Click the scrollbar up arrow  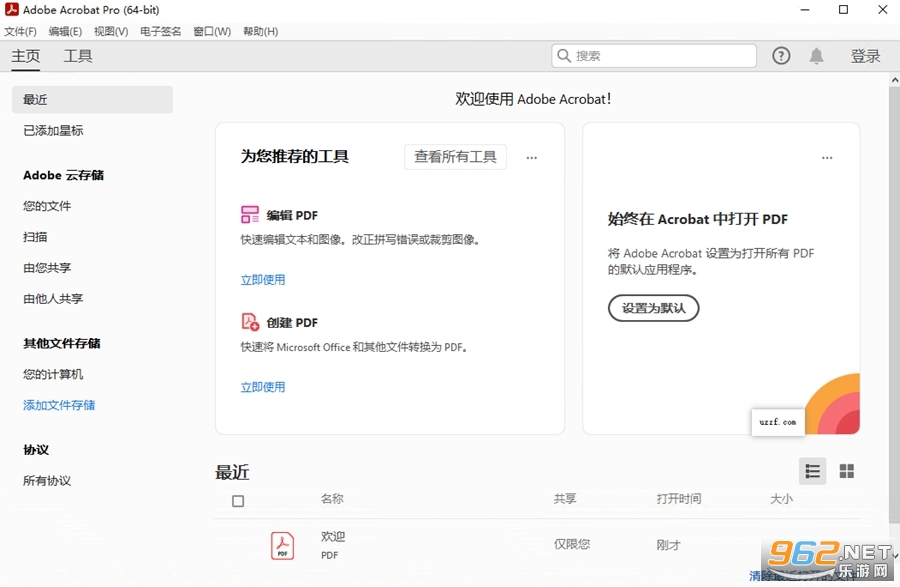click(x=895, y=80)
